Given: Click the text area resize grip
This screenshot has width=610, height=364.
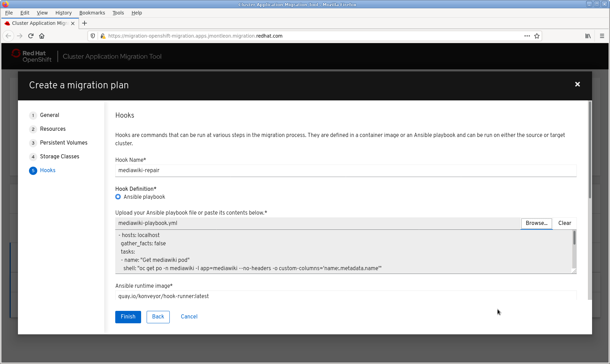Looking at the screenshot, I should click(574, 271).
